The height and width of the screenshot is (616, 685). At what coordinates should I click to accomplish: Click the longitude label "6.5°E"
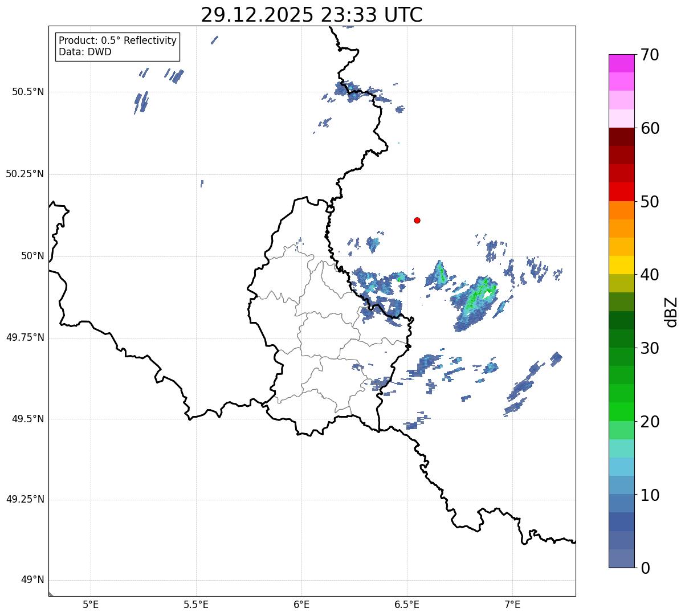pos(407,605)
